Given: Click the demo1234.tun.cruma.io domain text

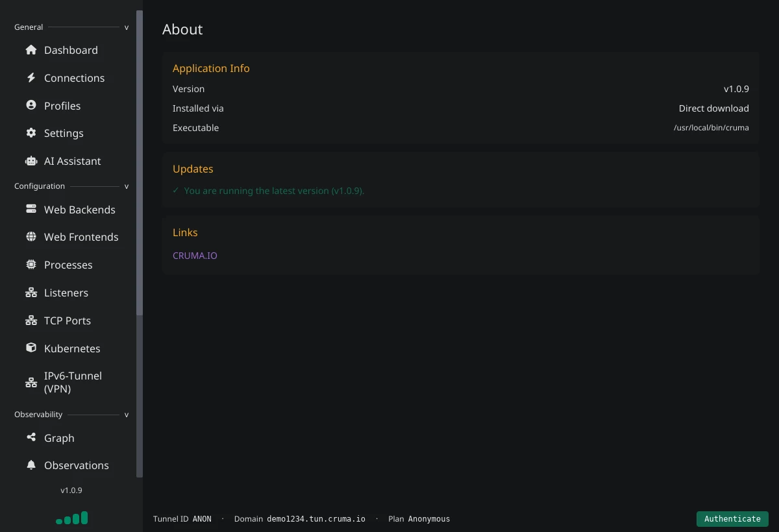Looking at the screenshot, I should point(316,519).
